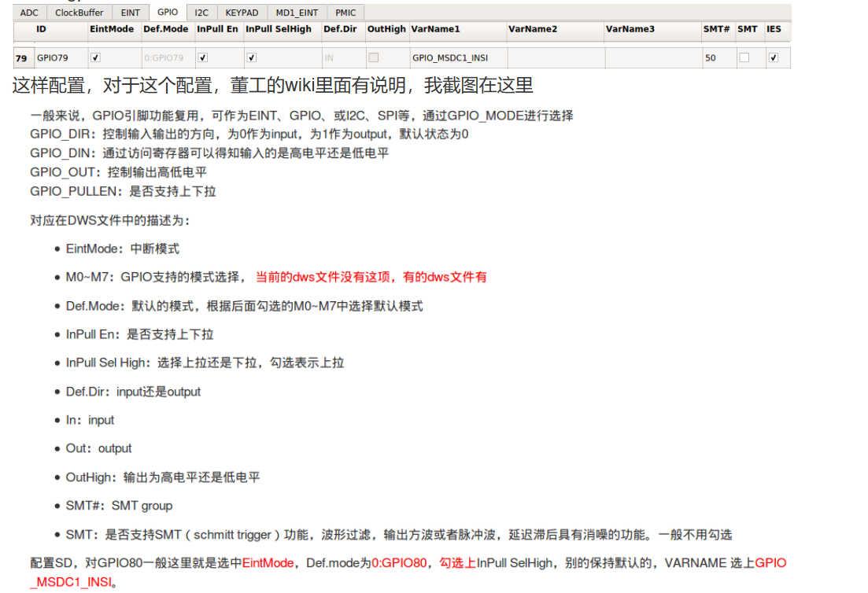Screen dimensions: 868x593
Task: Uncheck the IES checkbox
Action: [x=773, y=57]
